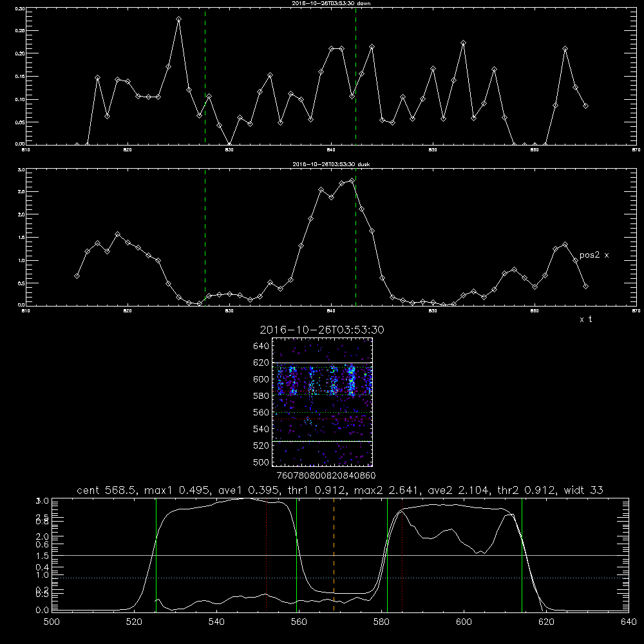This screenshot has width=644, height=644.
Task: Click the red dotted line near 585 in bottom plot
Action: pos(402,554)
